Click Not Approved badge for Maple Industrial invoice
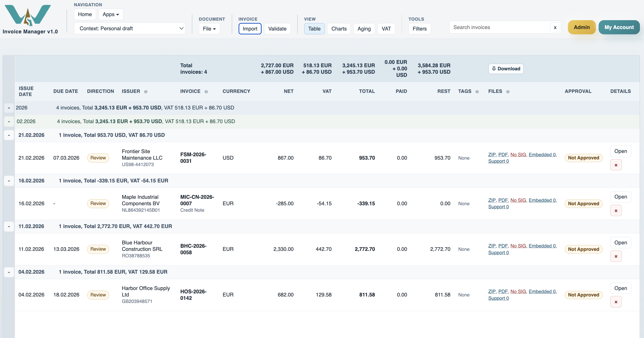 (583, 204)
